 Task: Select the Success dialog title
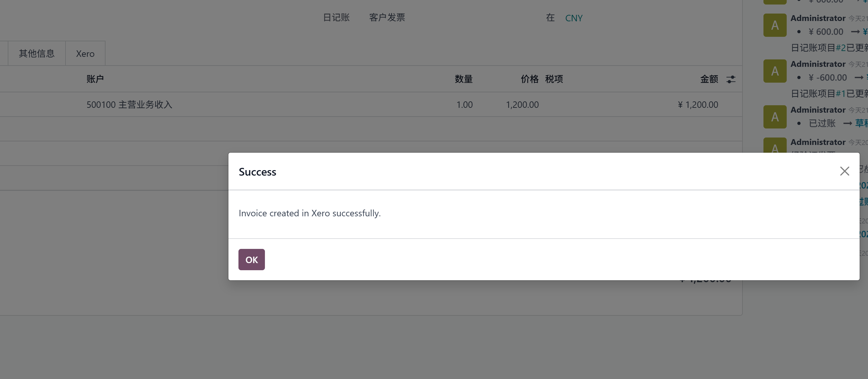[257, 172]
